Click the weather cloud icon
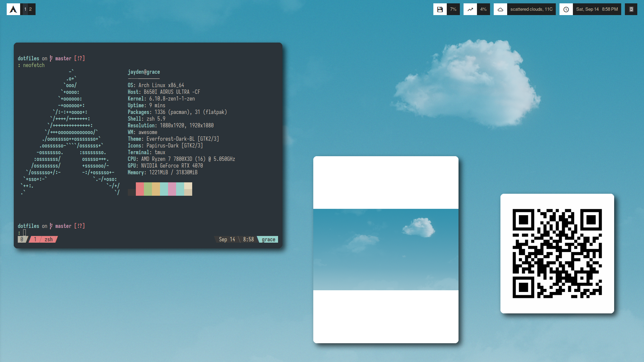Viewport: 644px width, 362px height. (500, 9)
